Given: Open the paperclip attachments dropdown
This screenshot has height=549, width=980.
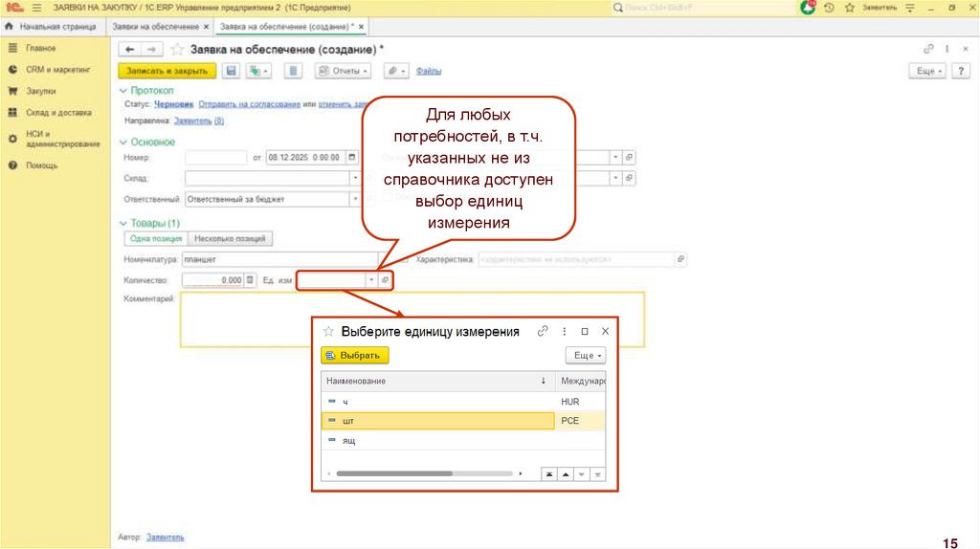Looking at the screenshot, I should coord(395,71).
